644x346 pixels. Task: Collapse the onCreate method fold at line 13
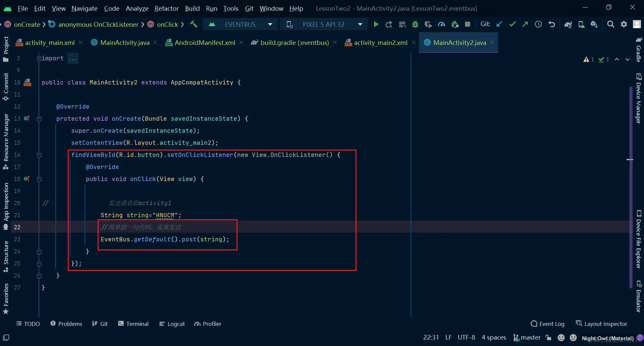point(39,119)
